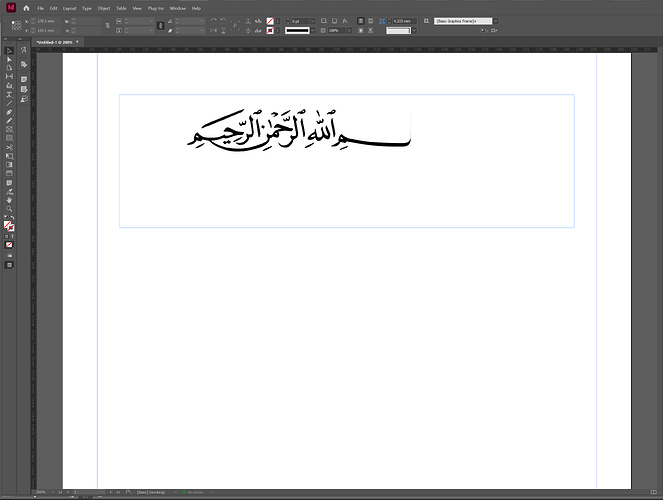Screen dimensions: 663x500
Task: Open the stroke weight dropdown
Action: 312,21
